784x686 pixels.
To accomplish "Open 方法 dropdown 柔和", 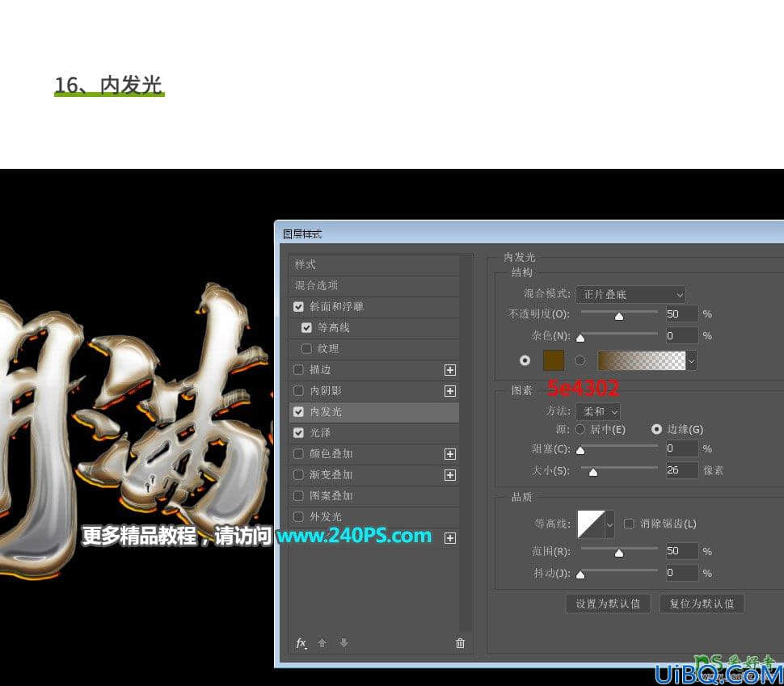I will 598,412.
